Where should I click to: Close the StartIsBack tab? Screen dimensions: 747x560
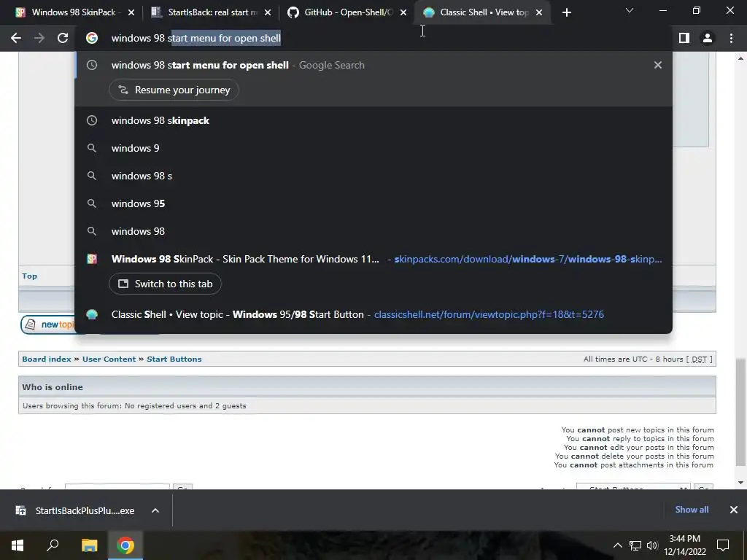click(x=267, y=13)
